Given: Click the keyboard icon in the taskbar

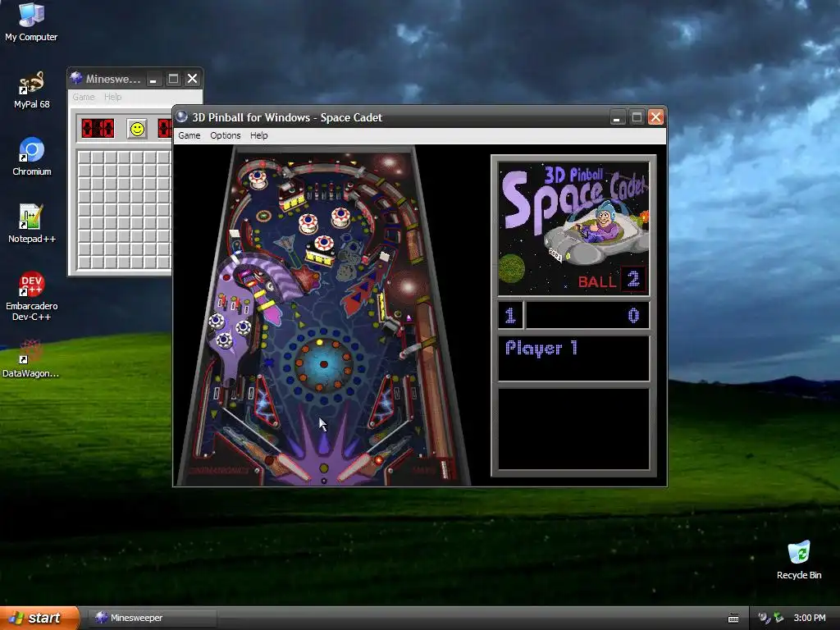Looking at the screenshot, I should point(733,619).
